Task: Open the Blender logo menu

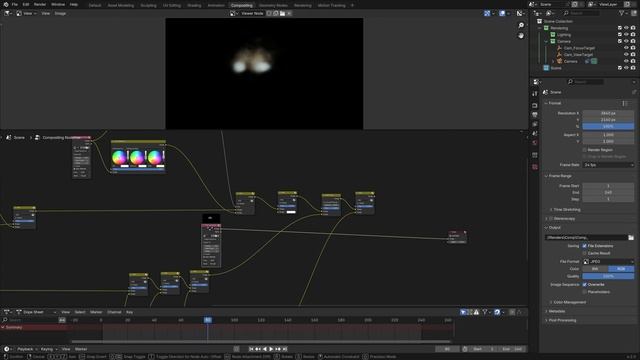Action: pos(6,4)
